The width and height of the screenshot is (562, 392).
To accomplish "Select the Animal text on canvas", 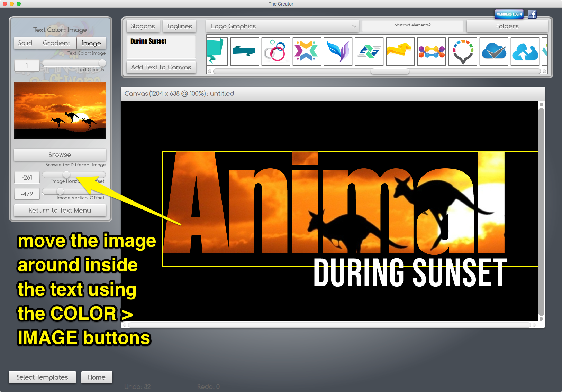I will pyautogui.click(x=334, y=203).
